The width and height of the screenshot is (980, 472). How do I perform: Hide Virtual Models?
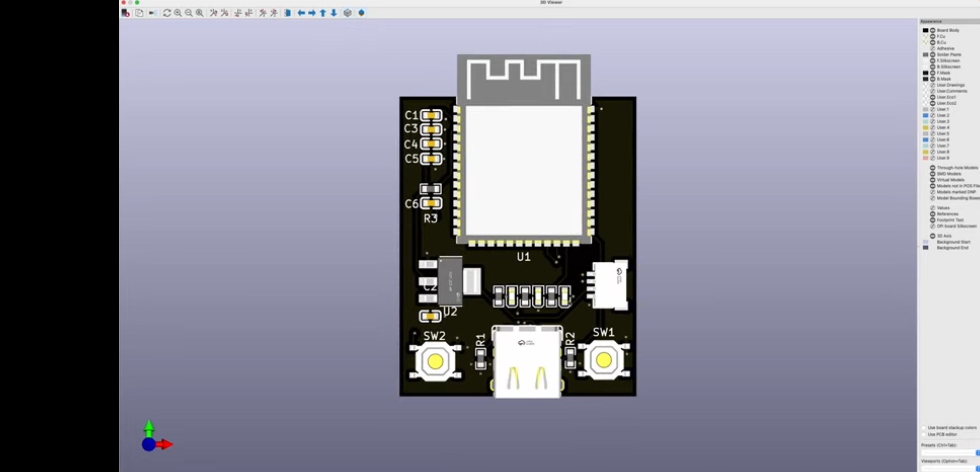(932, 180)
